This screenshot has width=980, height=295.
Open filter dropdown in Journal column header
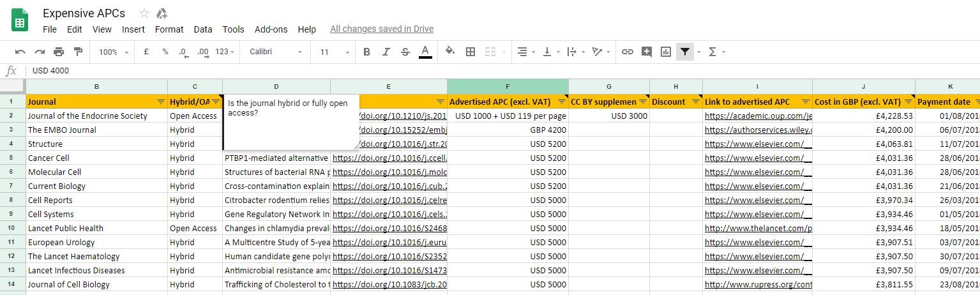161,102
